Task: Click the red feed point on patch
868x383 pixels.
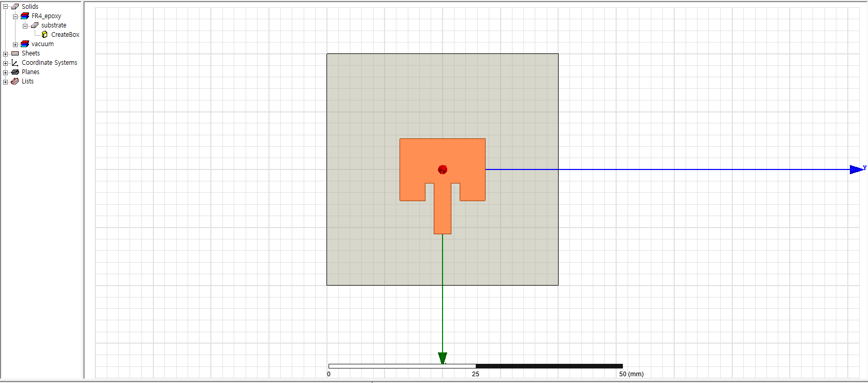Action: point(443,169)
